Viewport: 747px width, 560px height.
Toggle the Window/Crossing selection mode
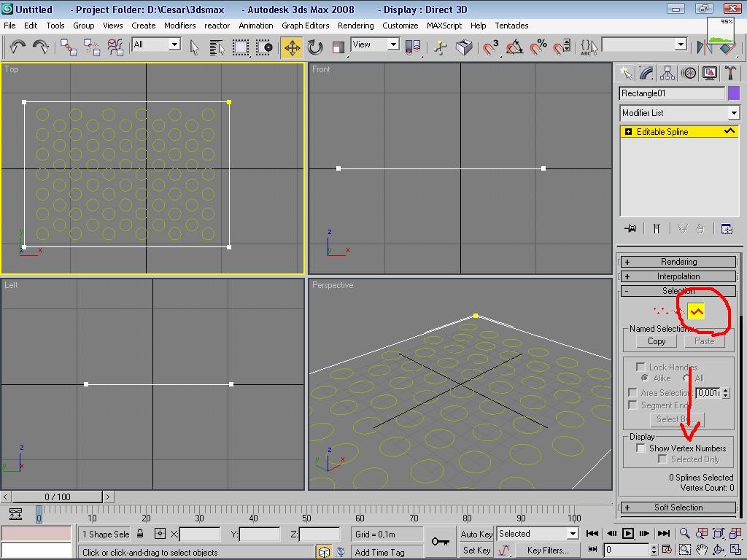pos(264,47)
